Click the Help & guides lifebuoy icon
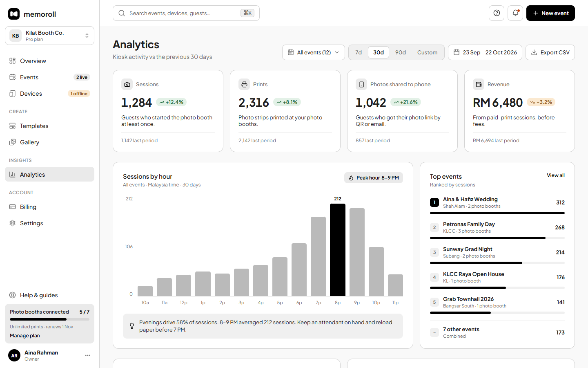This screenshot has height=368, width=588. point(13,295)
